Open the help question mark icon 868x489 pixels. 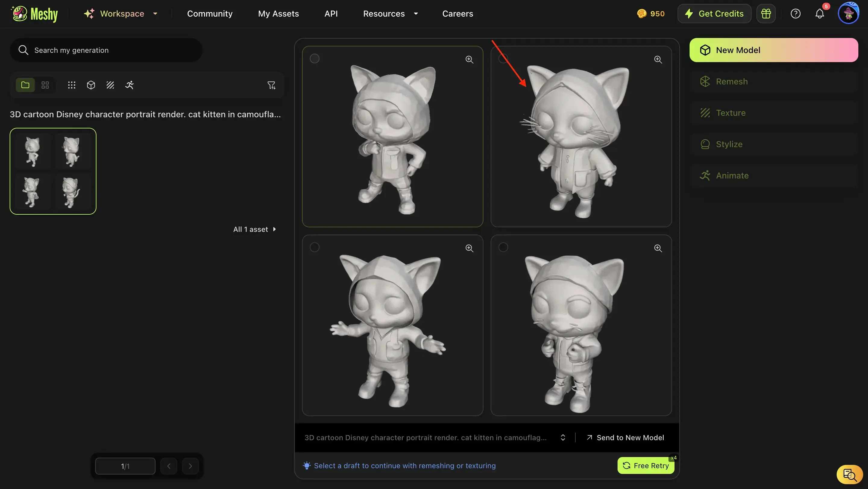pos(795,14)
